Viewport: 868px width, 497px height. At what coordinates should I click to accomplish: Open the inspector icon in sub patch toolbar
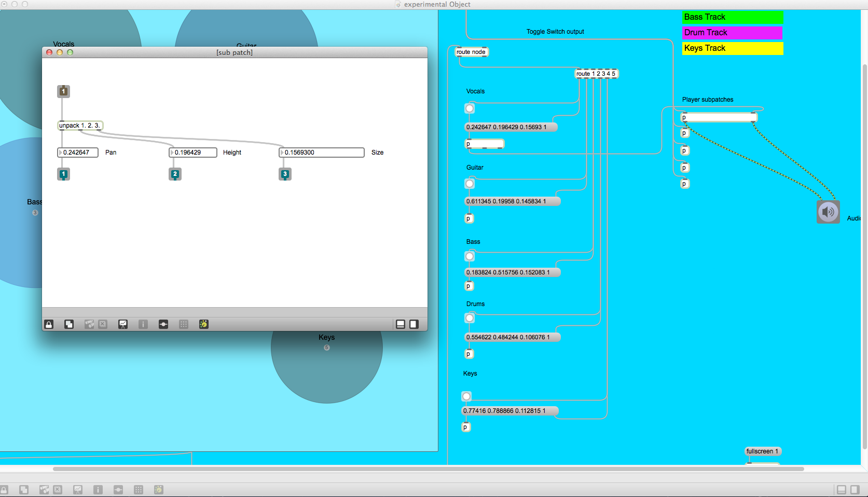(x=143, y=324)
